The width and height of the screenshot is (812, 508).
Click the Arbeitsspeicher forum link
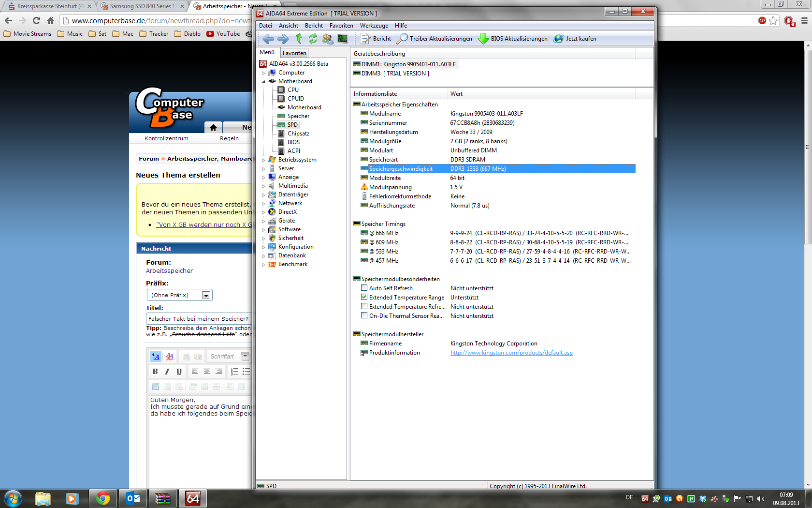(x=169, y=271)
